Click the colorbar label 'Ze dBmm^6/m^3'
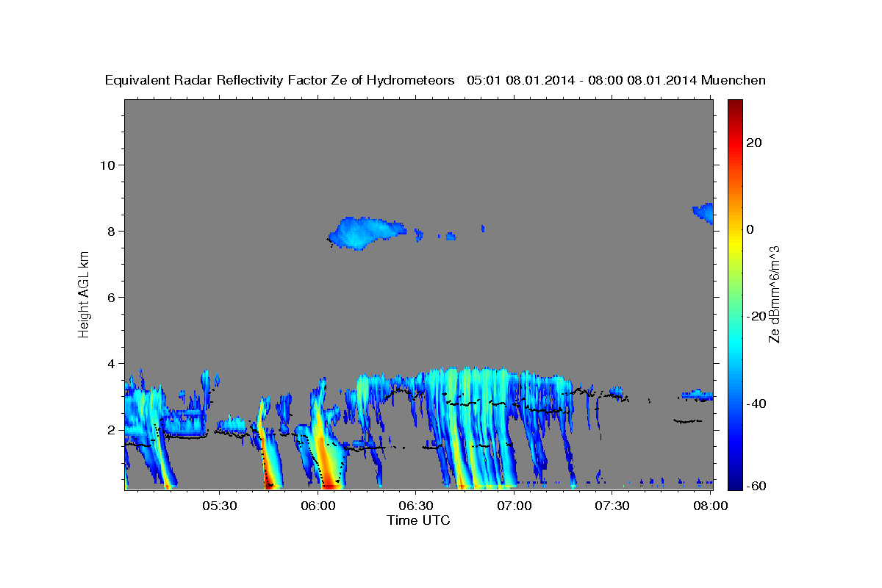 coord(774,294)
